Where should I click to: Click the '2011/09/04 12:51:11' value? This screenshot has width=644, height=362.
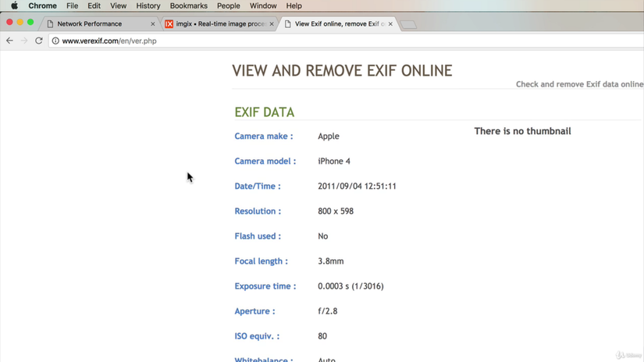pyautogui.click(x=357, y=186)
